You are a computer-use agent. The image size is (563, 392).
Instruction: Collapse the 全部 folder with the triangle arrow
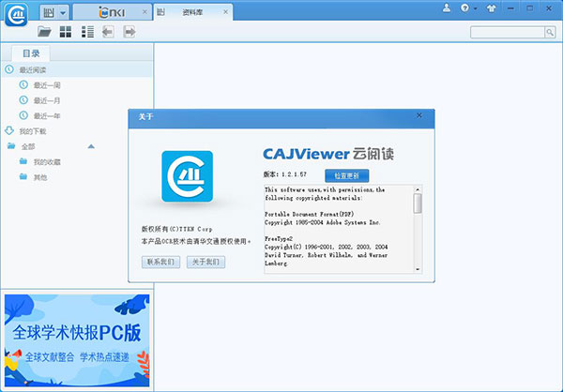(x=91, y=146)
